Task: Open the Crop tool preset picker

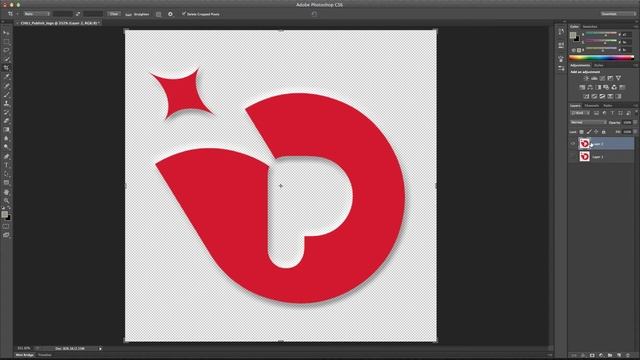Action: pyautogui.click(x=12, y=14)
